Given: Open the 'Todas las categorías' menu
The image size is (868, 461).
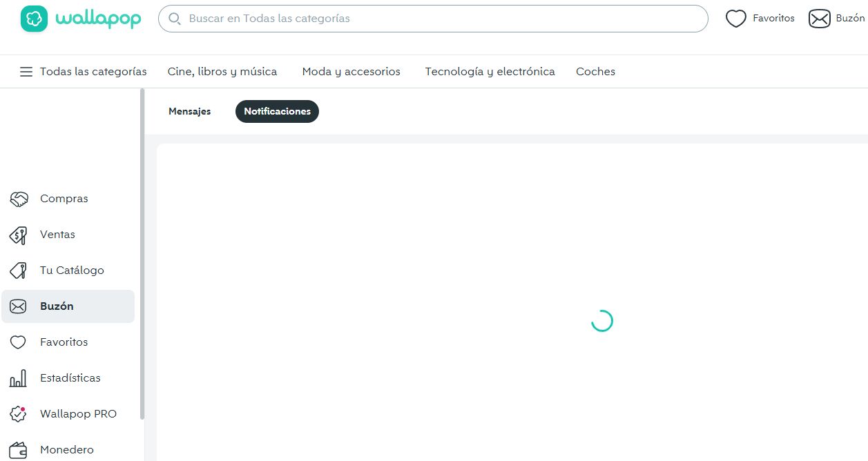Looking at the screenshot, I should (x=84, y=72).
